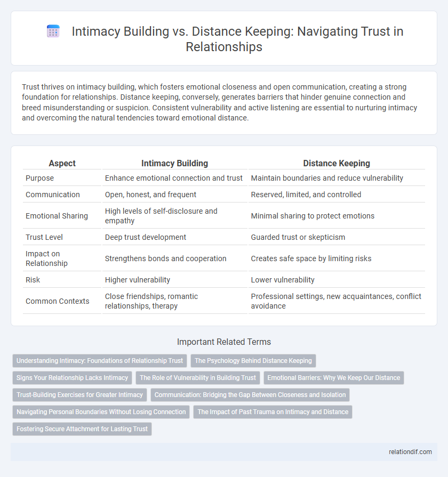Open 'Trust-Building Exercises for Greater Intimacy' tag
The height and width of the screenshot is (477, 448).
click(80, 395)
